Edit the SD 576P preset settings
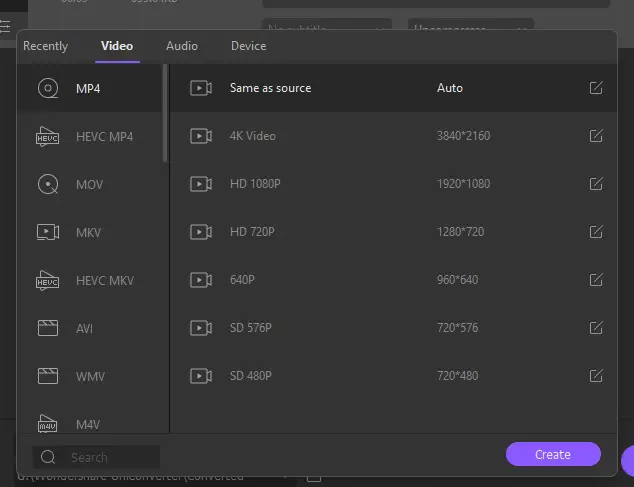This screenshot has height=487, width=634. pyautogui.click(x=596, y=328)
